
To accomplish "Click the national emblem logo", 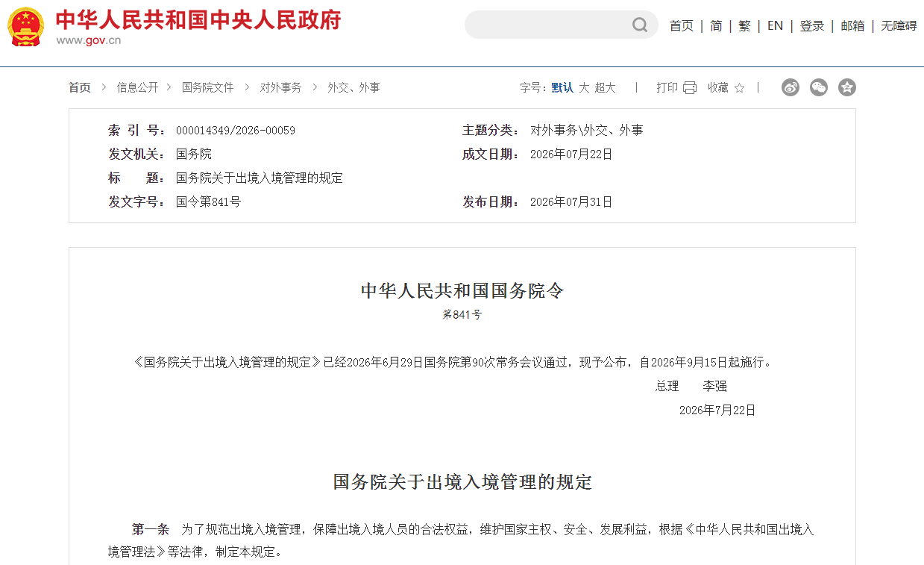I will pos(26,26).
